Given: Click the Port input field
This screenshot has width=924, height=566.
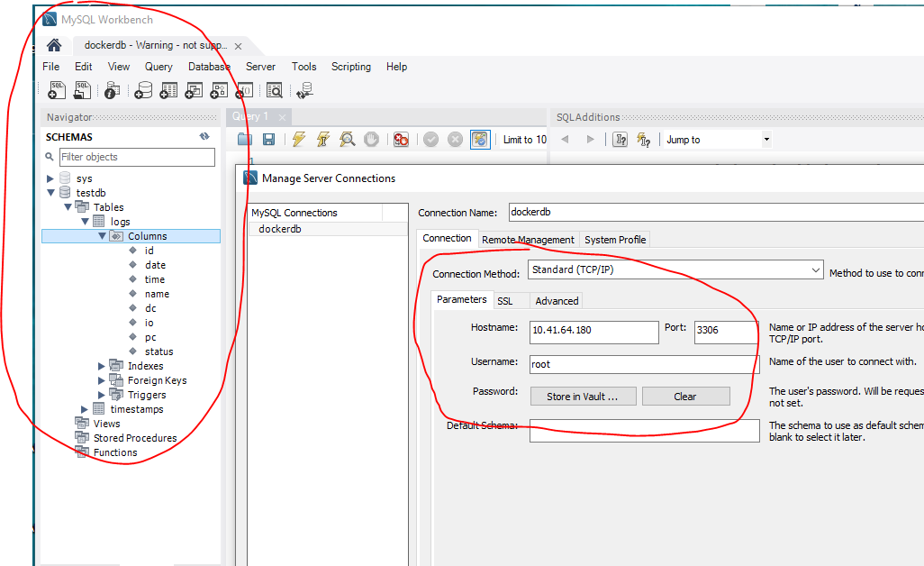Looking at the screenshot, I should pyautogui.click(x=727, y=332).
